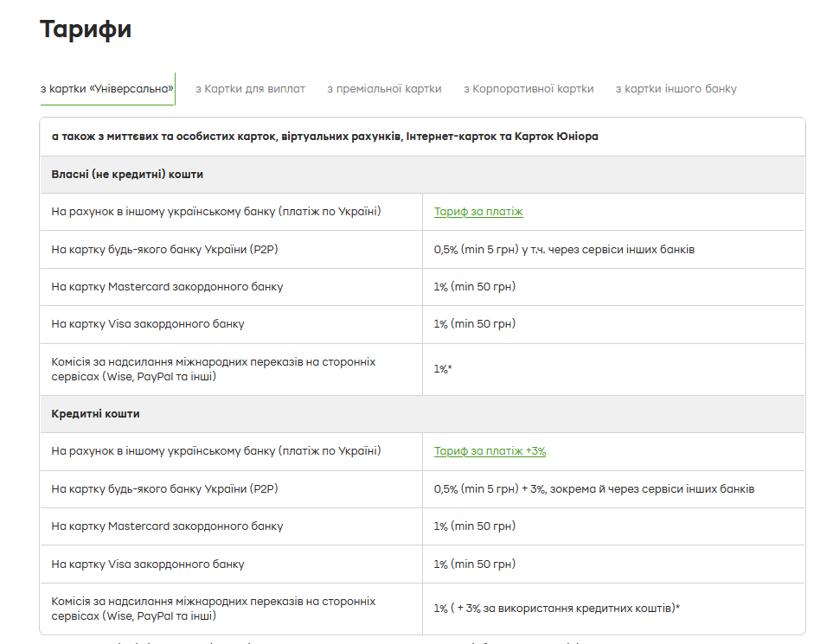Image resolution: width=833 pixels, height=644 pixels.
Task: Open the «з преміальної картки» tab
Action: [x=384, y=88]
